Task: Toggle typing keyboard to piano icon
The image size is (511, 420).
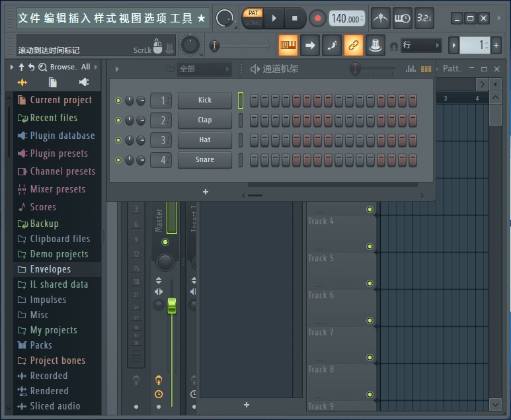Action: (x=288, y=45)
